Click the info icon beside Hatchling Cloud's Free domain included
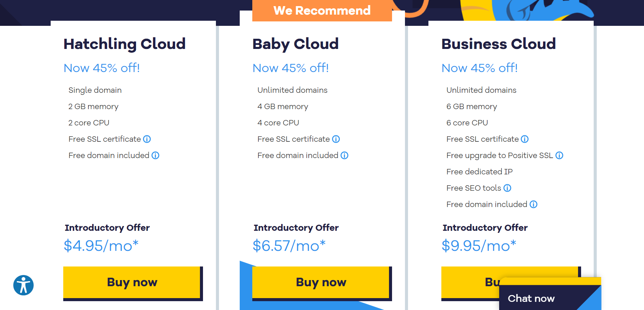 coord(156,155)
